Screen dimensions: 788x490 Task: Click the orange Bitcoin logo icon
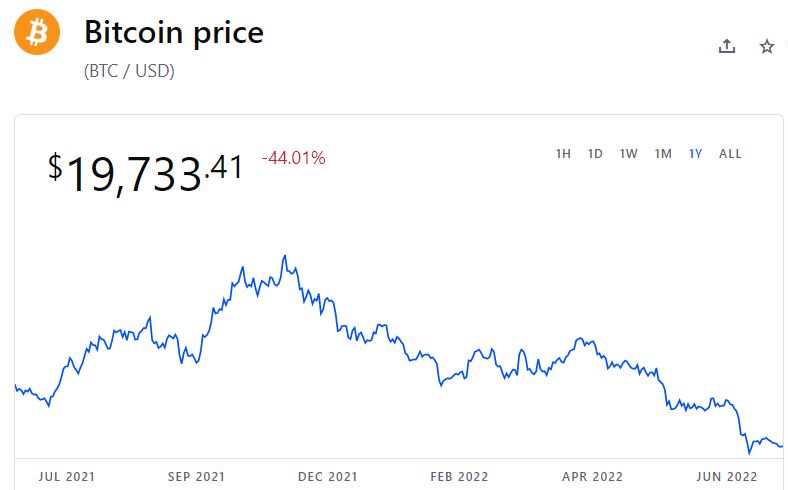37,33
